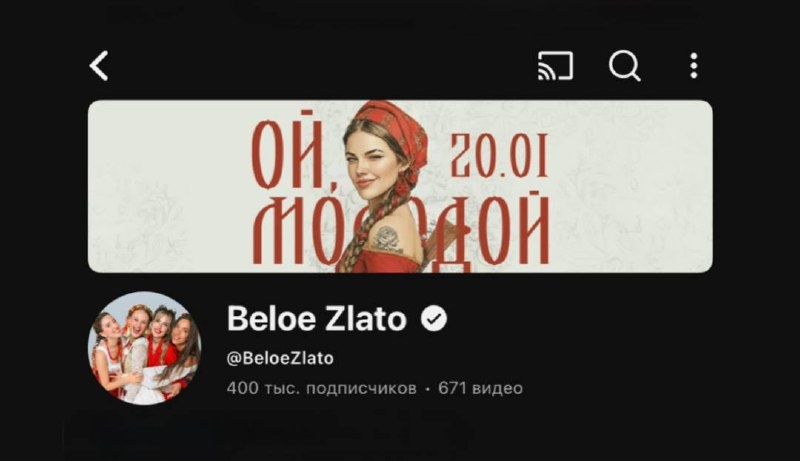Click the 671 видео label

coord(481,389)
